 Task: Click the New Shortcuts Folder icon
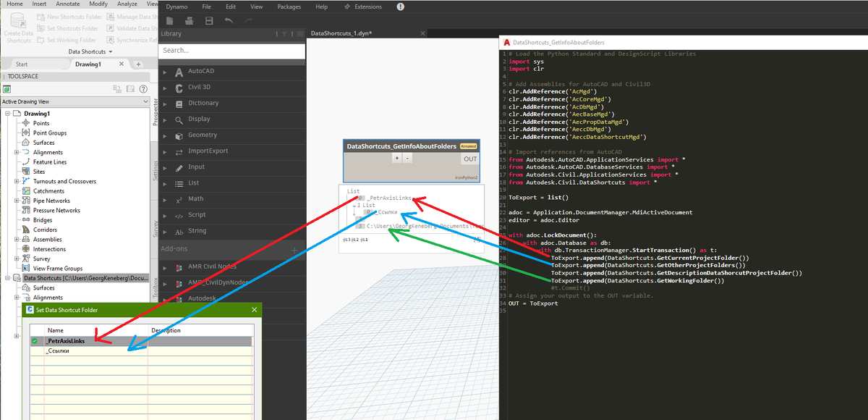(41, 17)
